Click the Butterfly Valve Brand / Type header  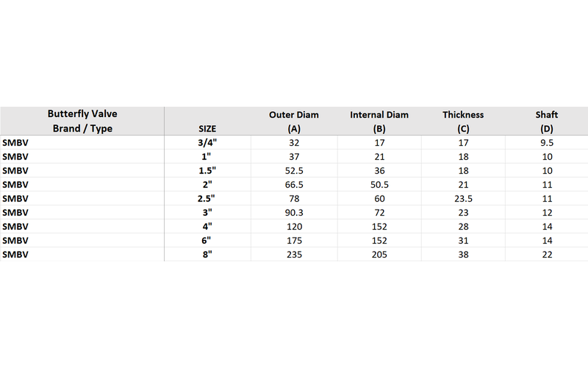pyautogui.click(x=82, y=121)
